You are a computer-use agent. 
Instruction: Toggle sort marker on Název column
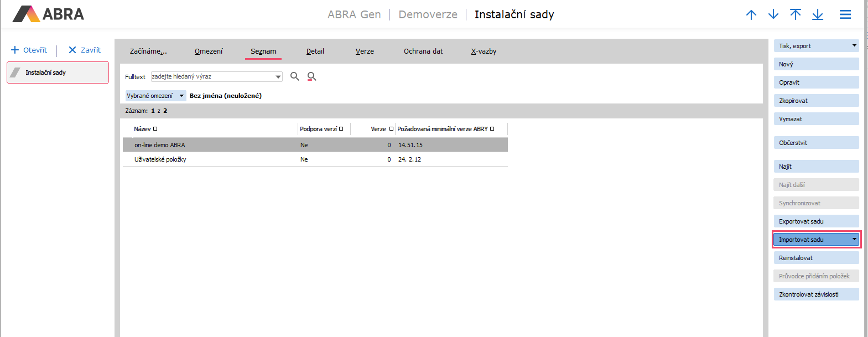click(155, 129)
